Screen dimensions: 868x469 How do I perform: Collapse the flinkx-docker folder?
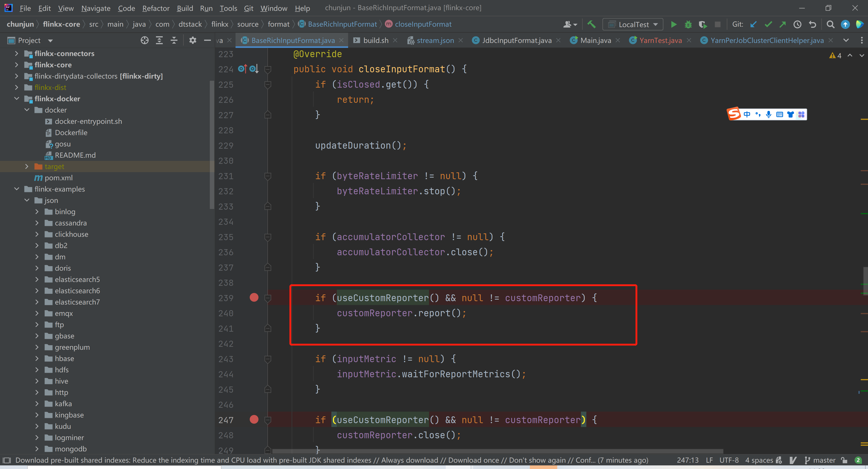point(17,99)
